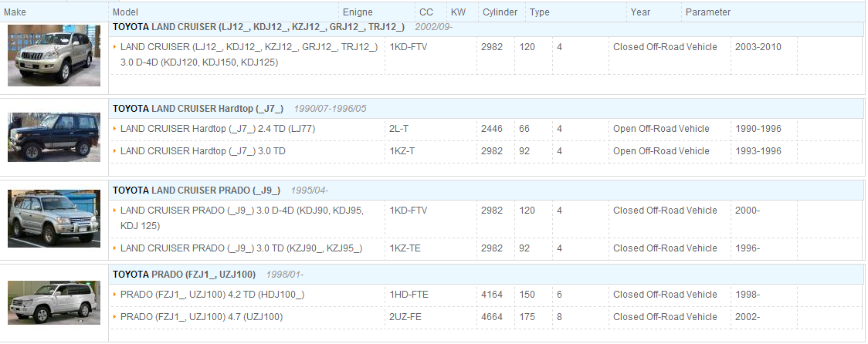Open LAND CRUISER PRADO 3.0 TD (KZJ90_) model

coord(242,248)
